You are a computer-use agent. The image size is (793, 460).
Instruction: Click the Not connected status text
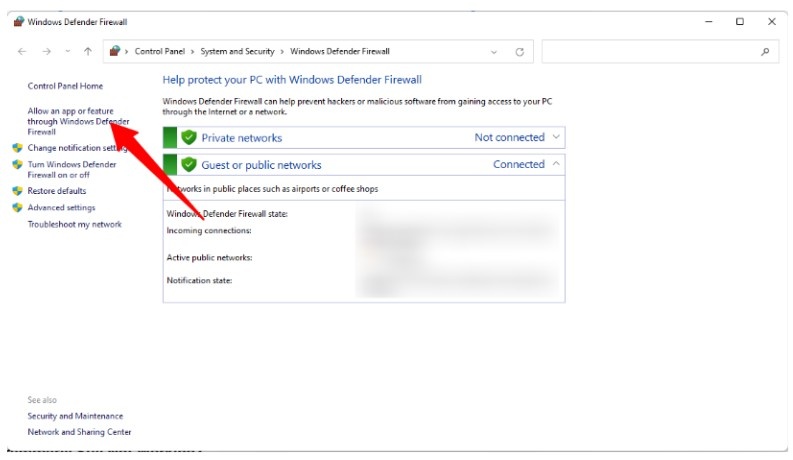point(509,137)
